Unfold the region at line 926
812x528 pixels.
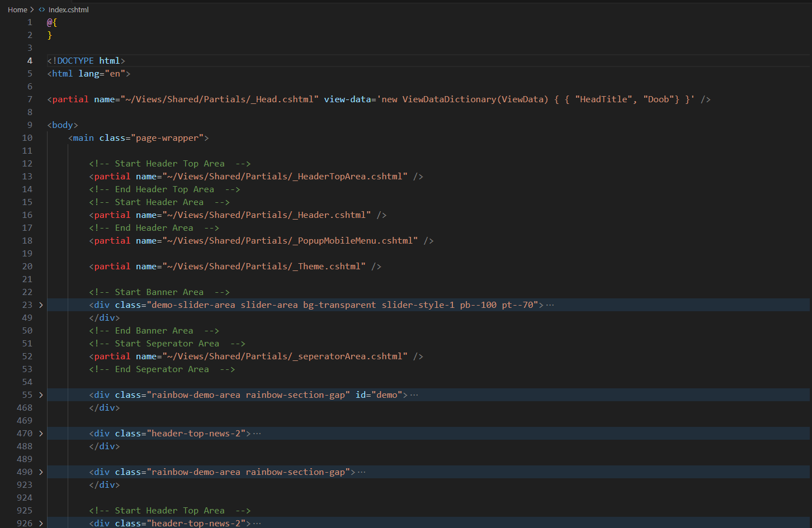click(41, 524)
